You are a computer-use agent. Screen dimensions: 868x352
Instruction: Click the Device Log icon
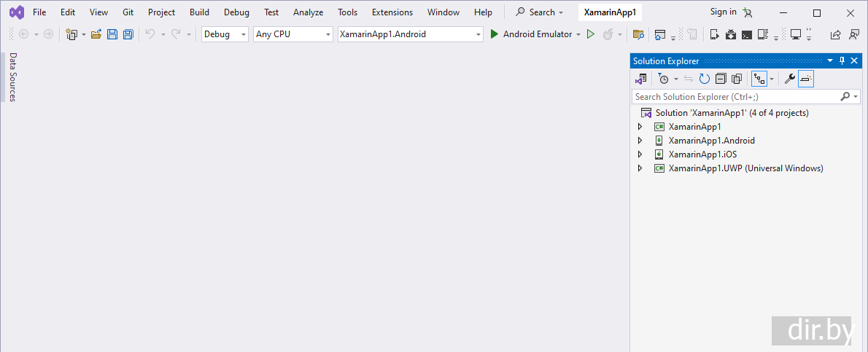(763, 34)
